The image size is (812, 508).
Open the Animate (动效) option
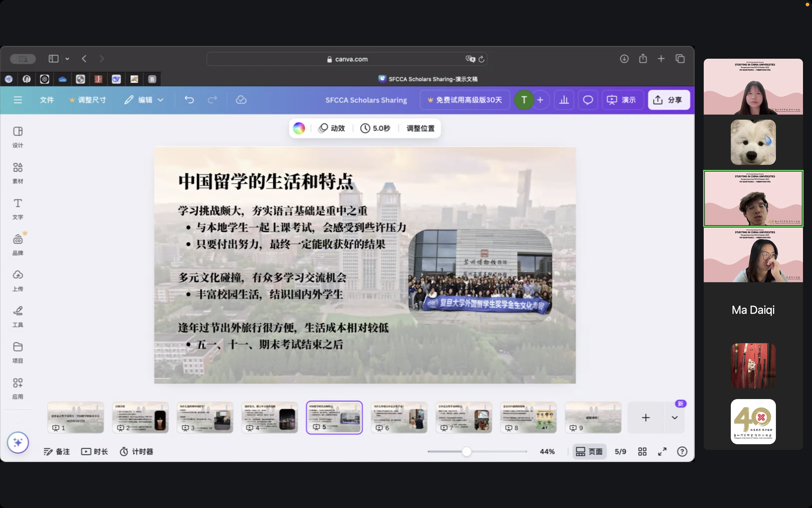[x=332, y=128]
